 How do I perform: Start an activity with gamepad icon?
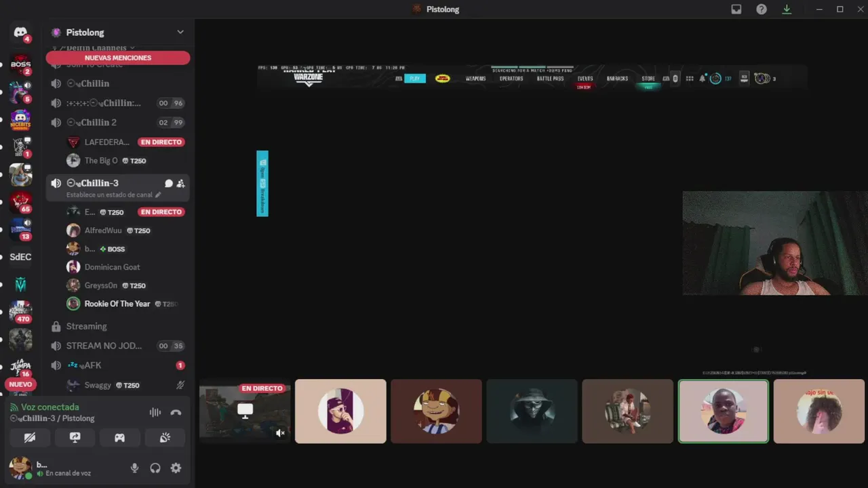[119, 438]
